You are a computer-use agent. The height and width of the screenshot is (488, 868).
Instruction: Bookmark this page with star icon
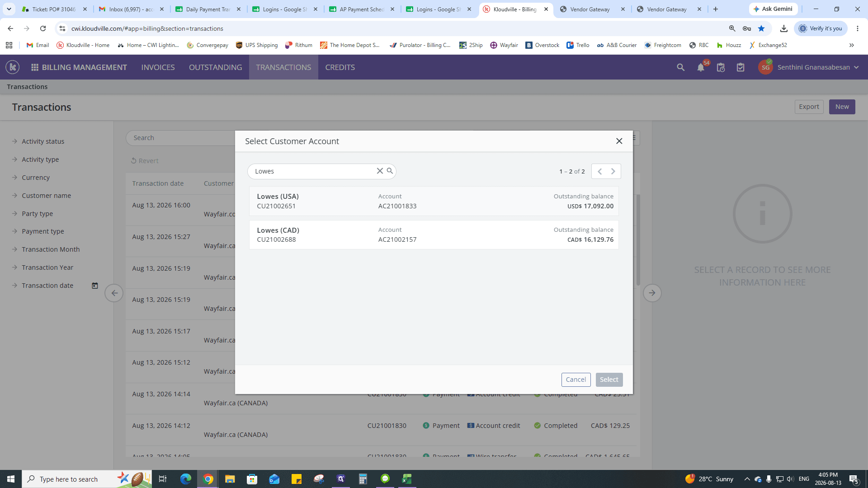761,28
